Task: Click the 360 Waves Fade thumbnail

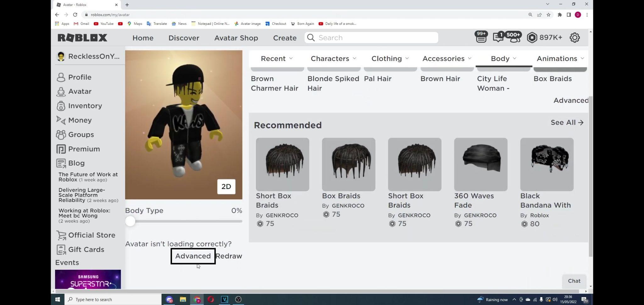Action: pos(480,164)
